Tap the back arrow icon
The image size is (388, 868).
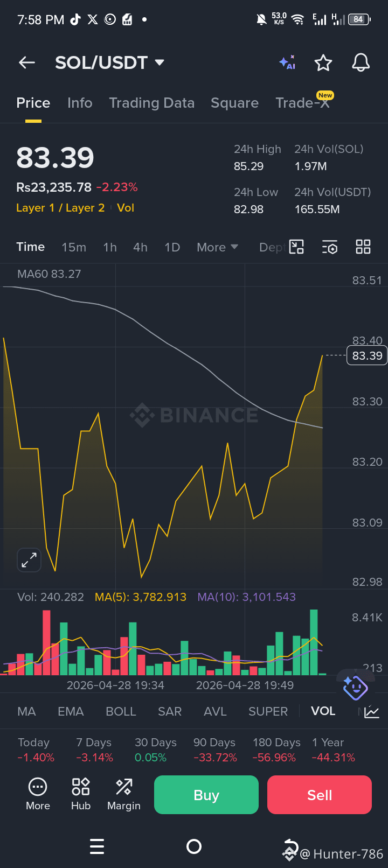pos(27,63)
